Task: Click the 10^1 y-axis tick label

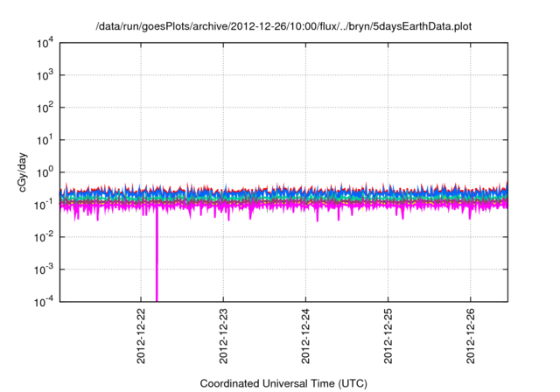Action: [x=45, y=140]
